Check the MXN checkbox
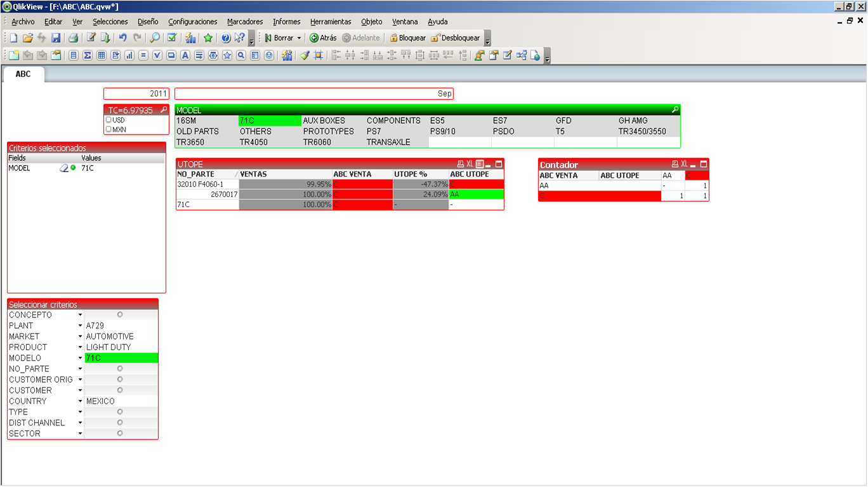 point(109,130)
